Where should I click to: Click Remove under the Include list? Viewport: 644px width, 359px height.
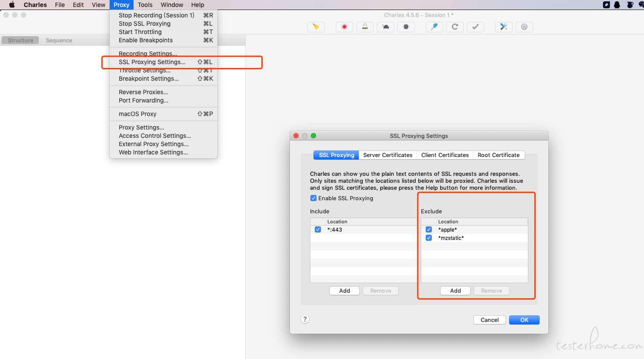(x=381, y=291)
